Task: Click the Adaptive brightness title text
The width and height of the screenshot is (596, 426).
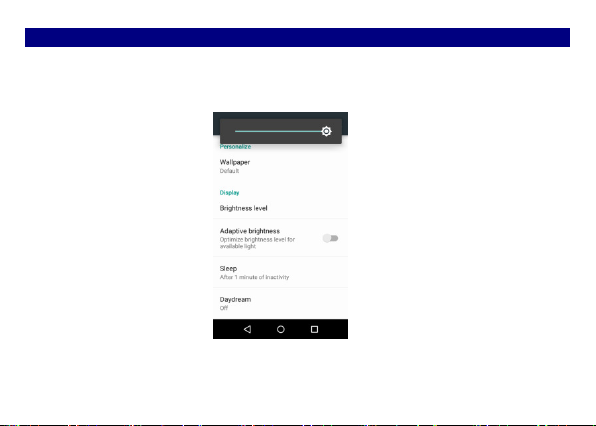Action: click(249, 231)
